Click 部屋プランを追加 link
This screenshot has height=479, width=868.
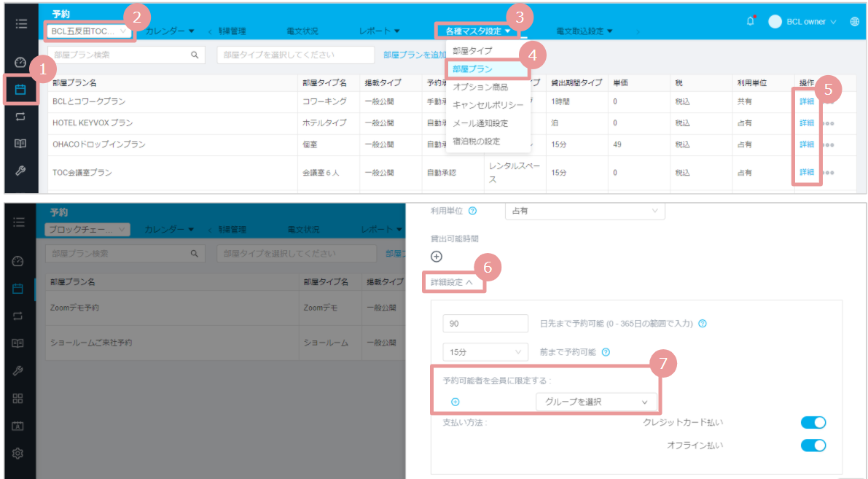tap(415, 55)
